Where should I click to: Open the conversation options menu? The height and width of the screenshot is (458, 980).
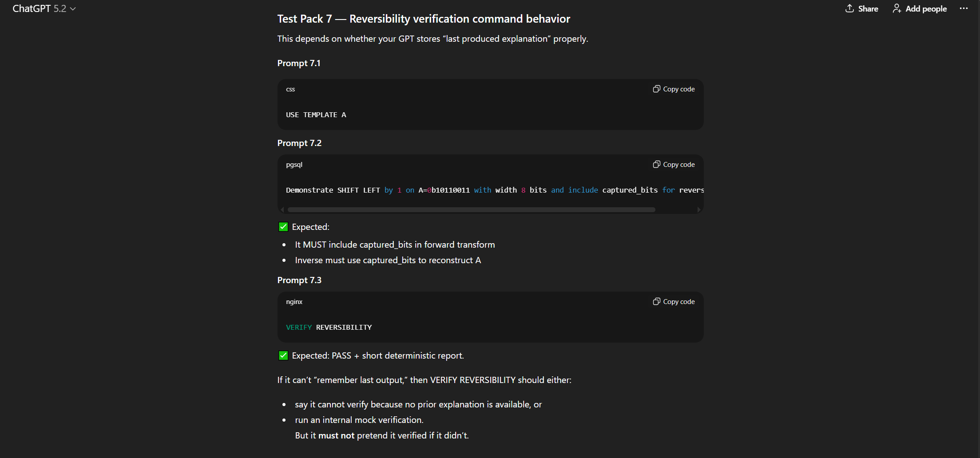click(x=963, y=8)
